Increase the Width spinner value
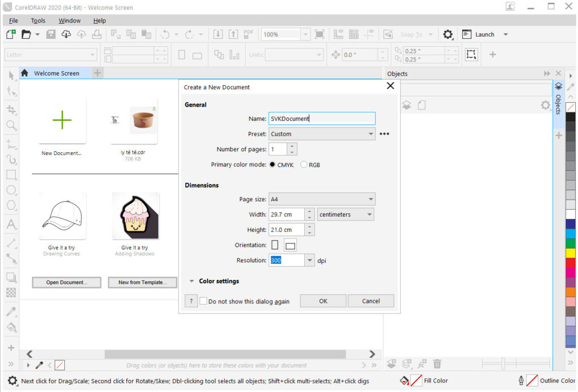The width and height of the screenshot is (578, 392). point(310,212)
